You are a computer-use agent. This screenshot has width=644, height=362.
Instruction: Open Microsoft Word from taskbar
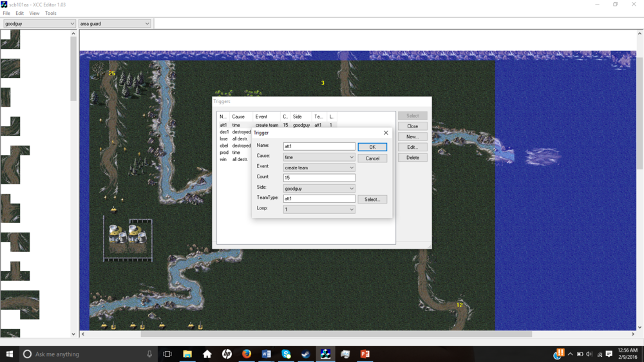[x=267, y=354]
